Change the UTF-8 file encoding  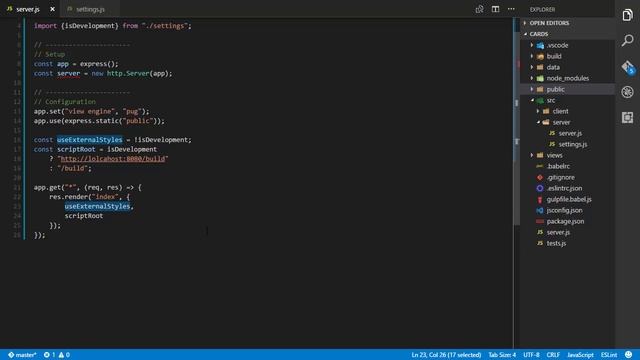[531, 355]
